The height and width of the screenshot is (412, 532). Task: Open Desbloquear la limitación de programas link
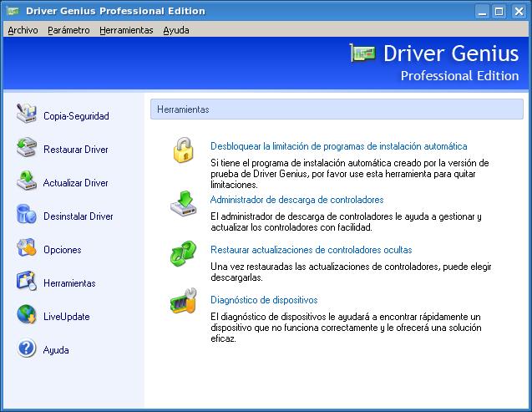[x=338, y=146]
